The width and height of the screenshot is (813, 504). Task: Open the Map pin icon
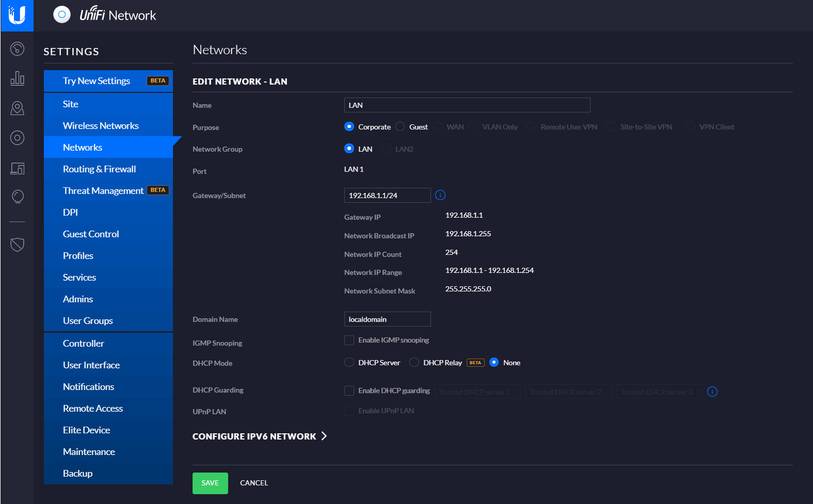(17, 108)
